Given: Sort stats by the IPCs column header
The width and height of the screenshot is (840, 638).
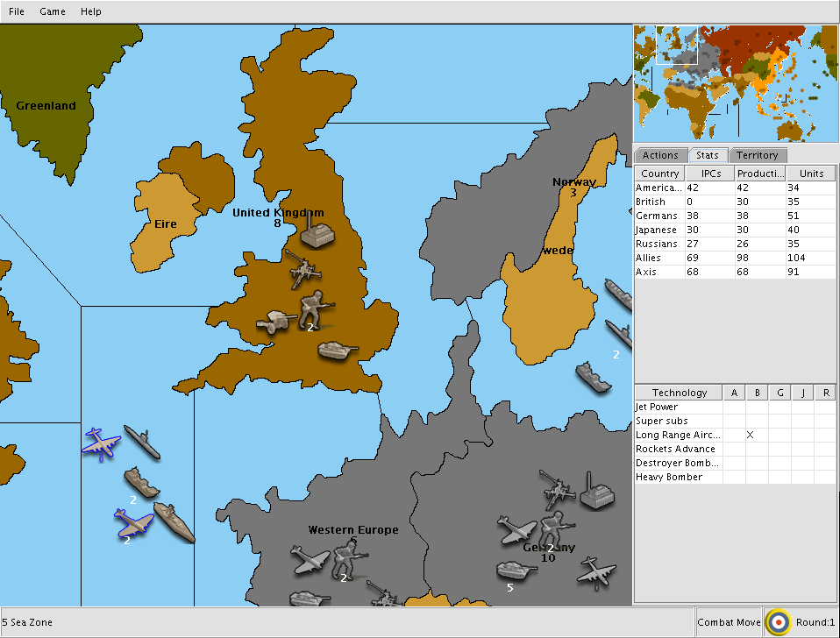Looking at the screenshot, I should pyautogui.click(x=710, y=174).
